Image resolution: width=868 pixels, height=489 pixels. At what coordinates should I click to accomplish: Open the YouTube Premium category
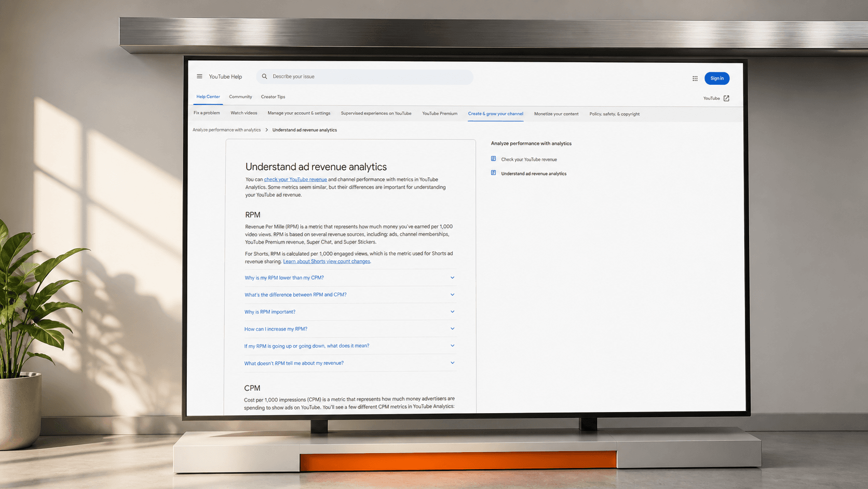click(x=440, y=113)
